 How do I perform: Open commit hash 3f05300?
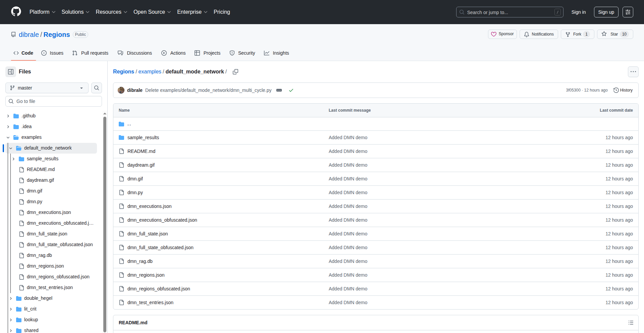pos(573,90)
